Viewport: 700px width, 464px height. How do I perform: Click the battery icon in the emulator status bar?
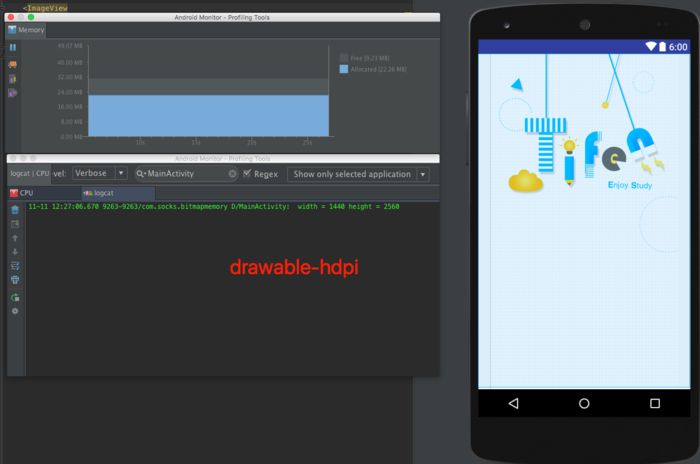coord(662,46)
